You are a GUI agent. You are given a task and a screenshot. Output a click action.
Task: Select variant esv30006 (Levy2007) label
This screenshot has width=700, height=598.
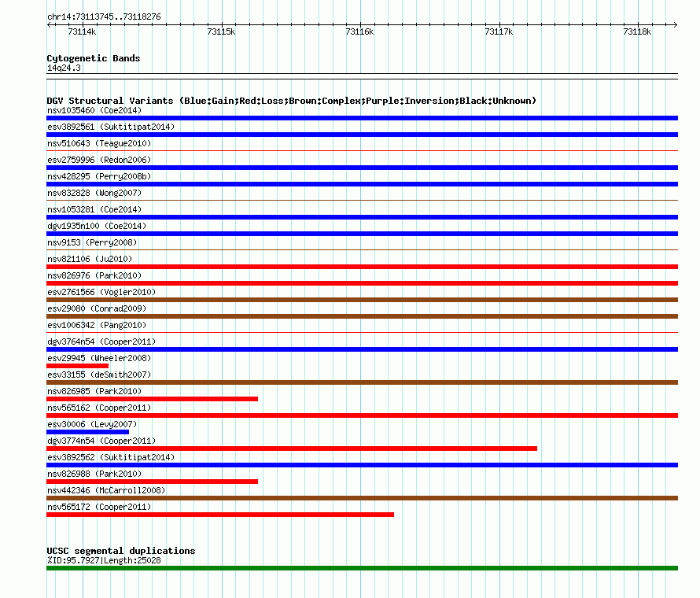pos(92,424)
